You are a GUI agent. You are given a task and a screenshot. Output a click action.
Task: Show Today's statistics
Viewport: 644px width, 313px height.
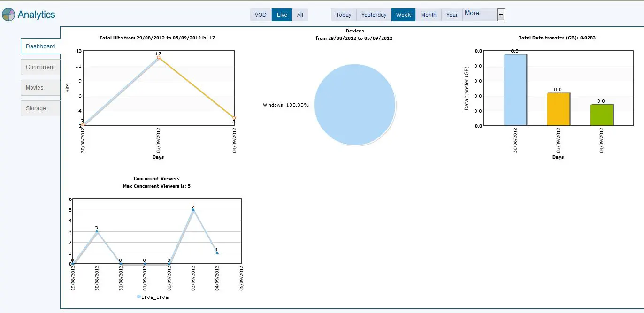tap(344, 15)
